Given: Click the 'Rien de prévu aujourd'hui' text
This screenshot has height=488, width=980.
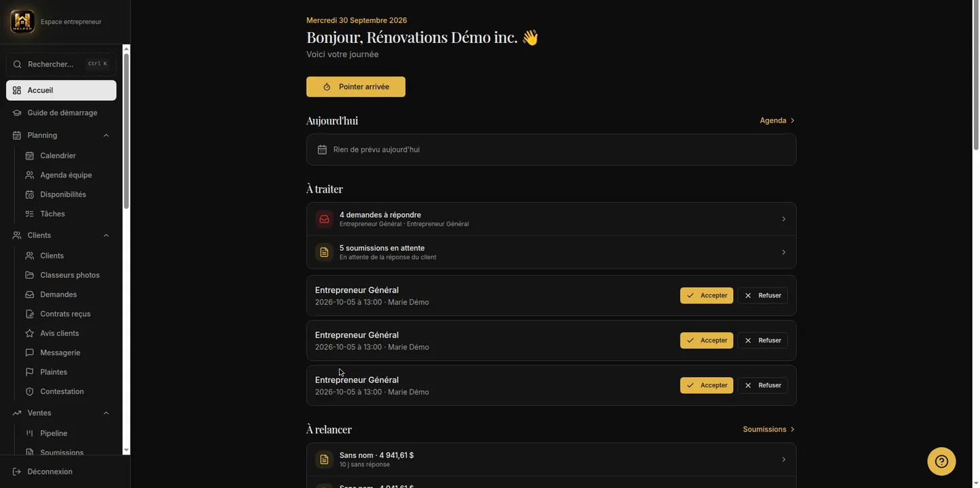Looking at the screenshot, I should pyautogui.click(x=376, y=150).
